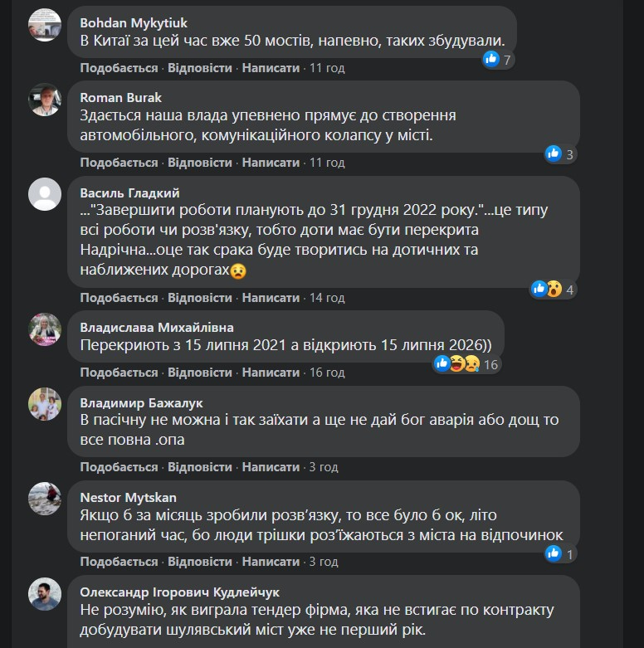
Task: Open Олександр Ігорович Кудлейчук's name link
Action: (179, 592)
